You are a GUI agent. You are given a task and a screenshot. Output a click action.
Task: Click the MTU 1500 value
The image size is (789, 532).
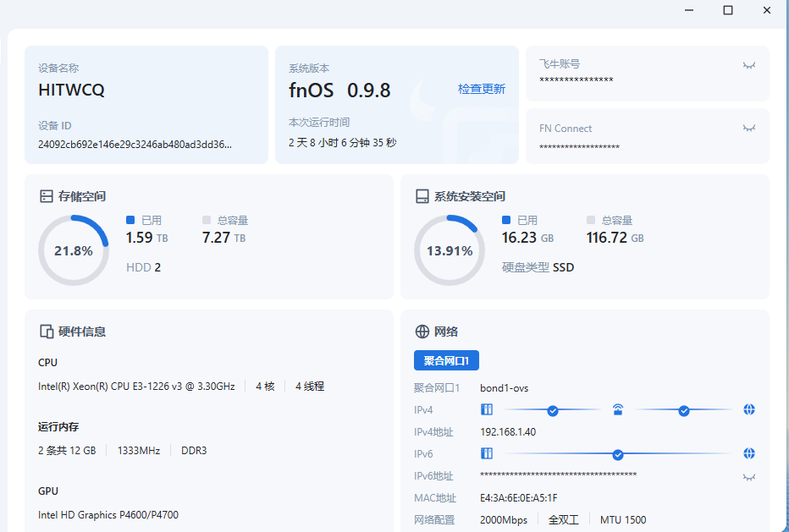(623, 520)
